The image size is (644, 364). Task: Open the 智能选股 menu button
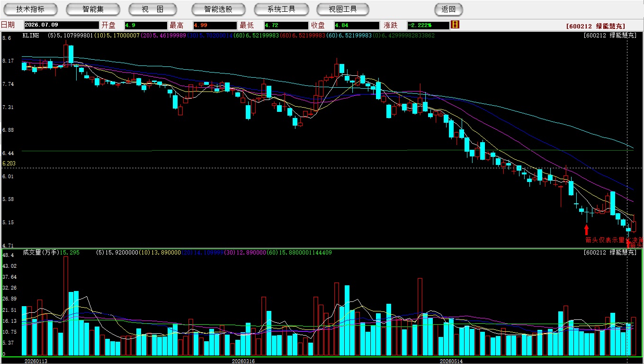point(218,9)
